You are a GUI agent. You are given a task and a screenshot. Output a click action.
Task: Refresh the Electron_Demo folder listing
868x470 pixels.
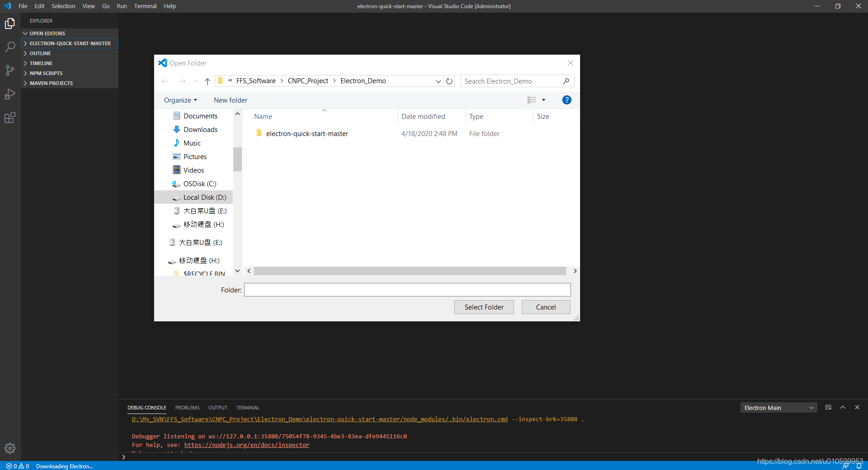449,81
